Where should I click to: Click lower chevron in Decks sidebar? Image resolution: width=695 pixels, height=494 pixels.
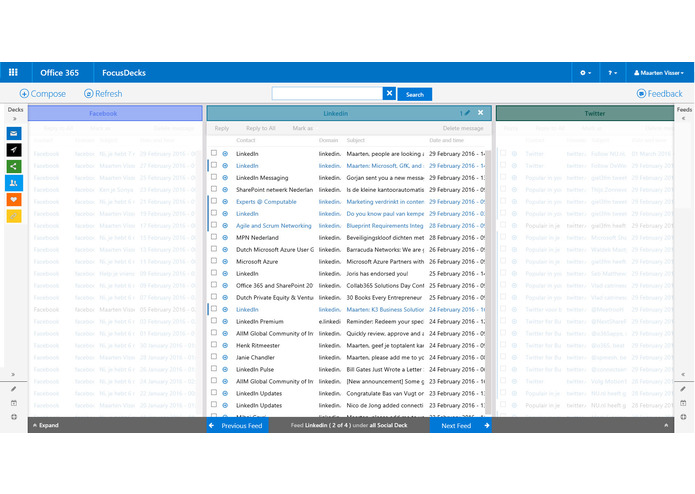point(13,374)
